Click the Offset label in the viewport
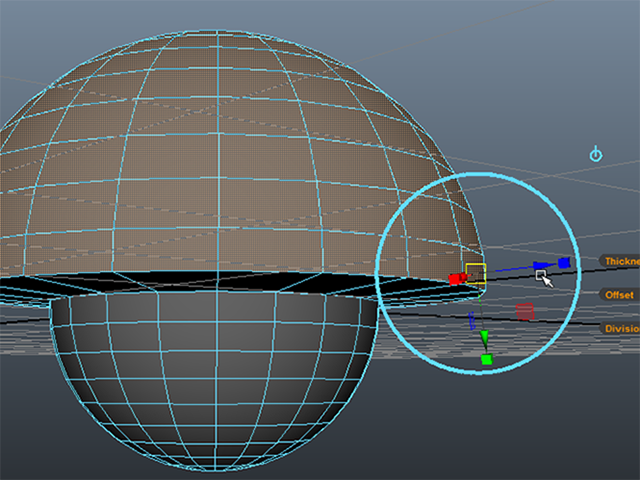 pyautogui.click(x=618, y=295)
